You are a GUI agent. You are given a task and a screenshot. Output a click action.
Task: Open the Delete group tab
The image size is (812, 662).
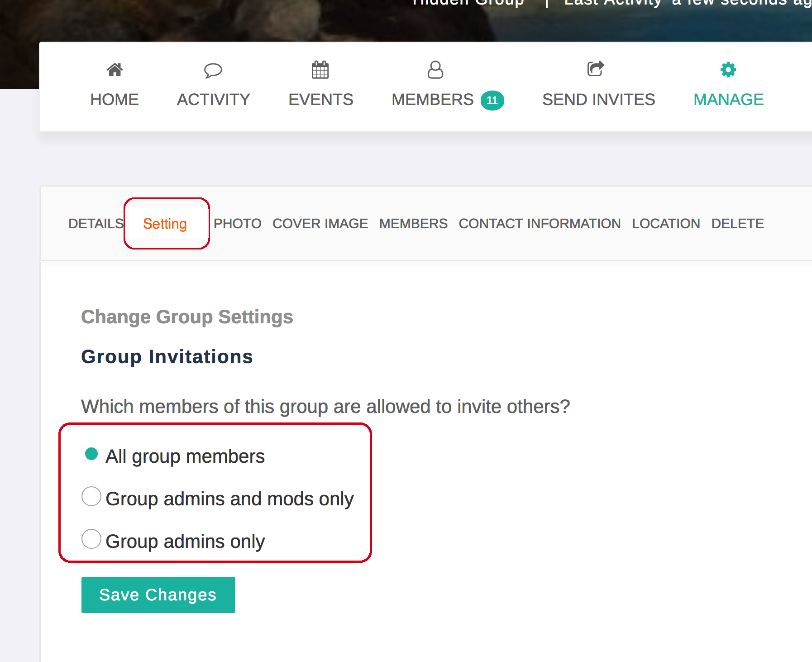pos(737,224)
